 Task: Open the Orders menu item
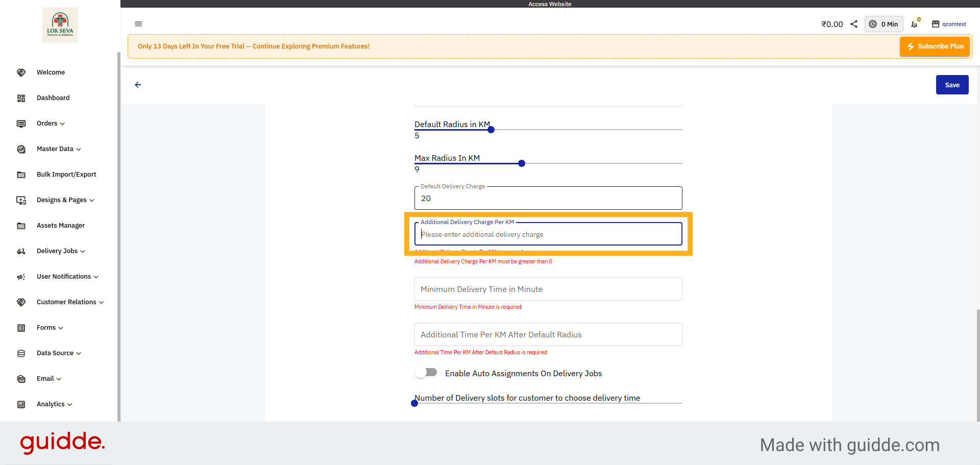(47, 124)
